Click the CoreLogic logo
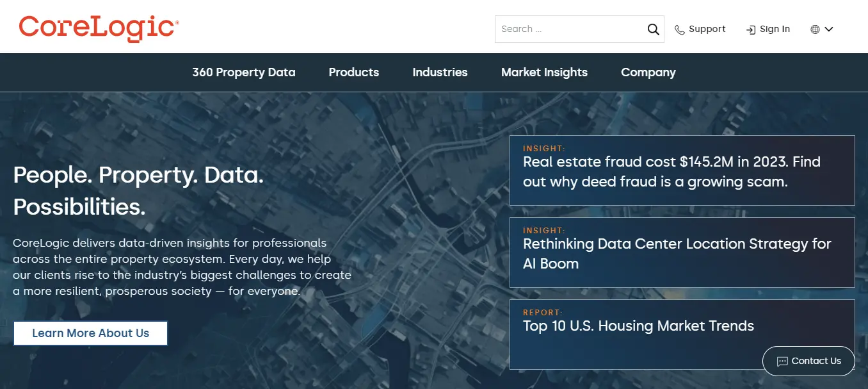The width and height of the screenshot is (868, 389). point(99,28)
